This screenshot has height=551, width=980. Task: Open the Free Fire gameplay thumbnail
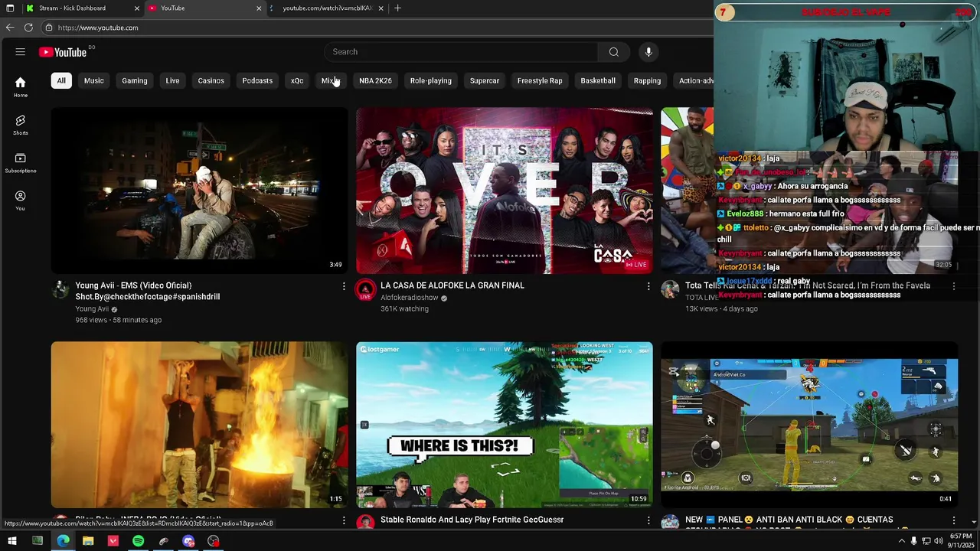(x=809, y=425)
